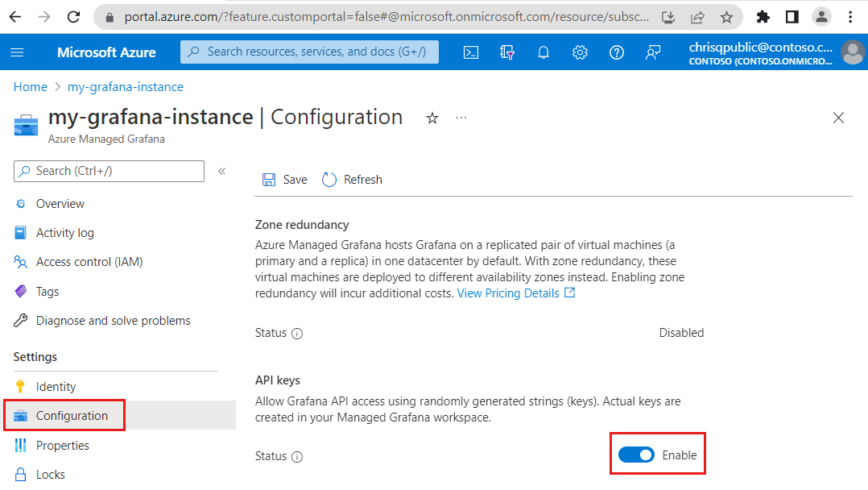Open the help and support icon
This screenshot has height=490, width=868.
pyautogui.click(x=616, y=52)
